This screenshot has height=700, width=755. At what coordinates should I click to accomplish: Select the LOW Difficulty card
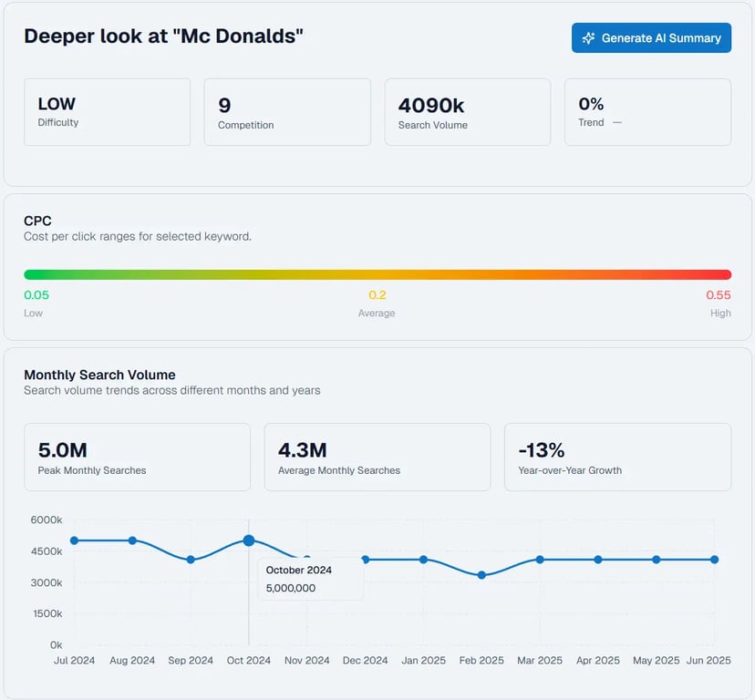coord(107,112)
